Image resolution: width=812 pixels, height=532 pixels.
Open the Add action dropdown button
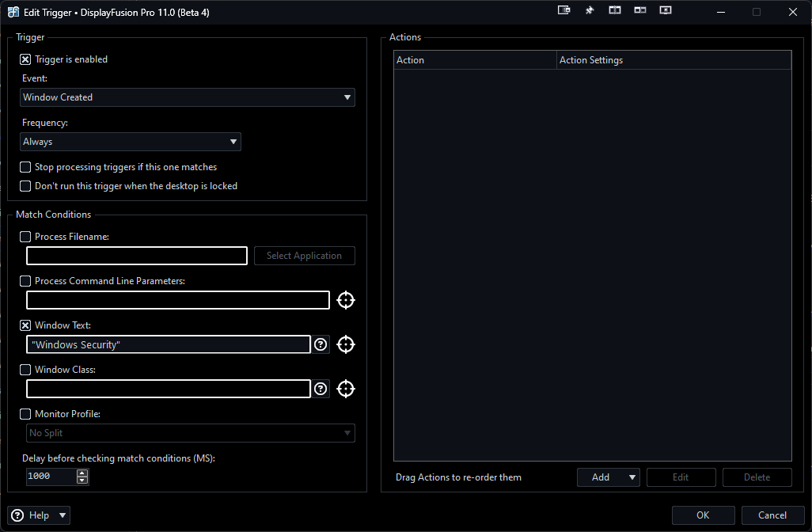pos(608,477)
